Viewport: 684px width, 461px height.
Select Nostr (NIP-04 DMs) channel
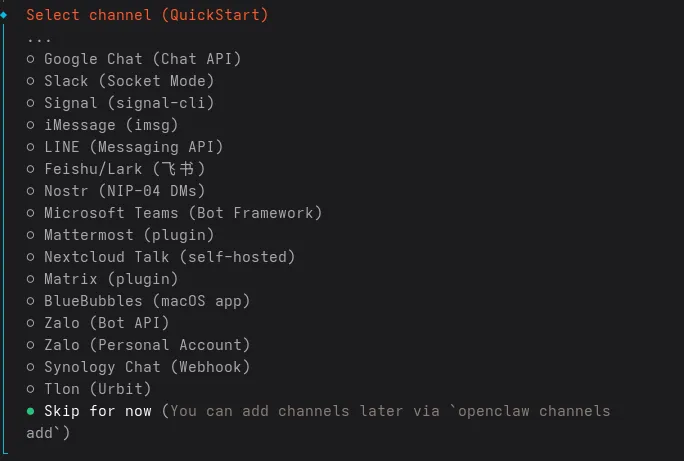coord(124,191)
